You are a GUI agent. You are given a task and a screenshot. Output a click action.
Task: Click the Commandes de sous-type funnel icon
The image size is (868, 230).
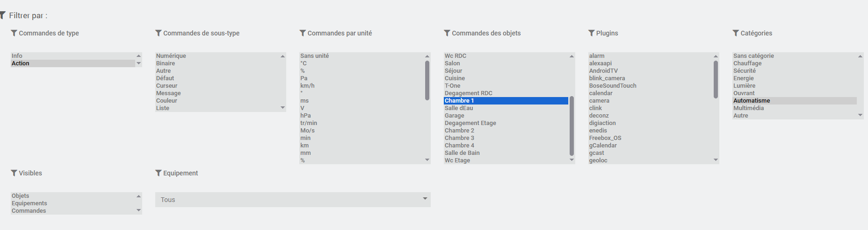pos(158,33)
